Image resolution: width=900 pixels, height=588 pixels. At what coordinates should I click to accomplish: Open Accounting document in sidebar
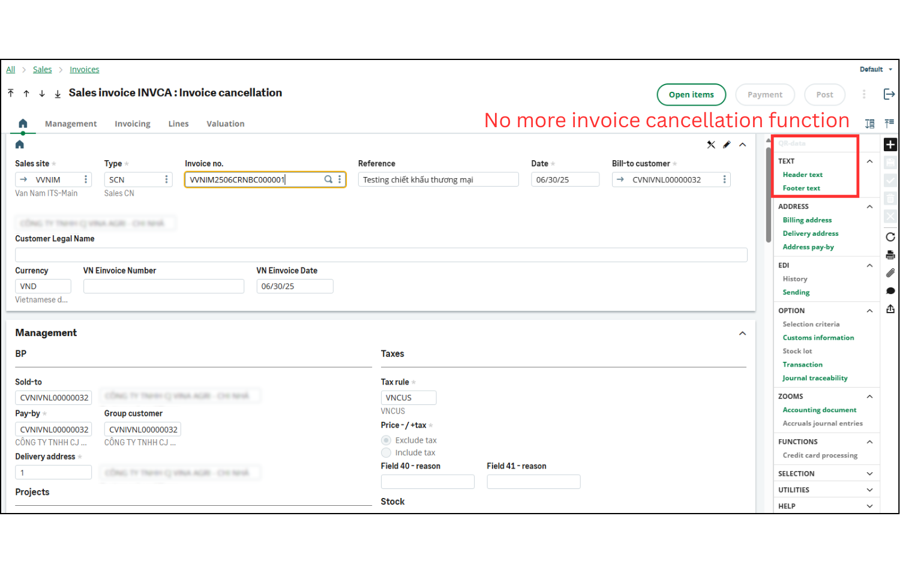coord(820,410)
